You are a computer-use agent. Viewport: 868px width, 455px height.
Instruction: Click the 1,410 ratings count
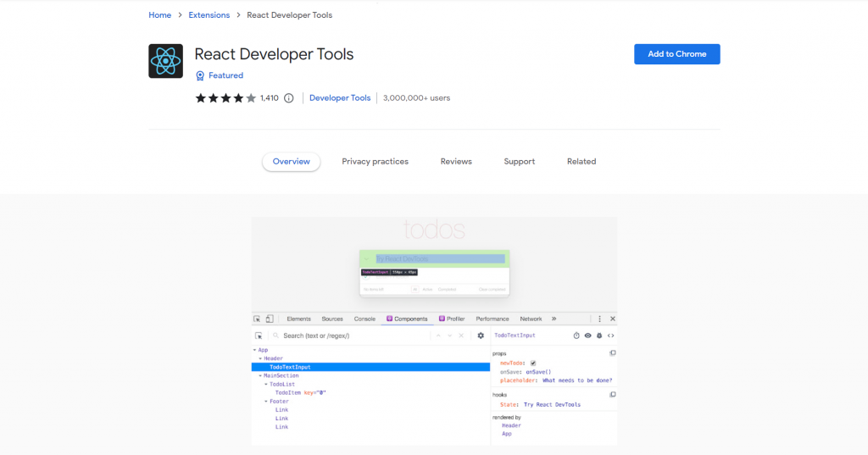point(270,98)
